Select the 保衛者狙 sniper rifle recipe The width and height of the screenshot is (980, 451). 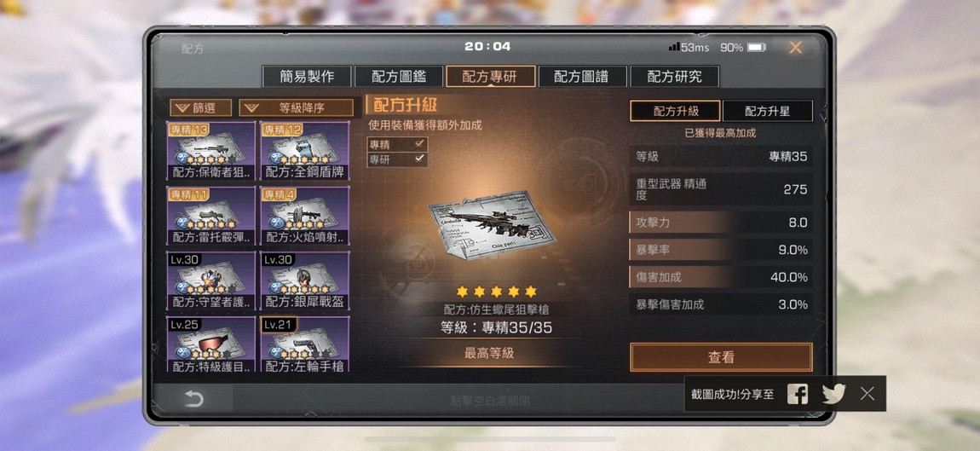tap(211, 151)
